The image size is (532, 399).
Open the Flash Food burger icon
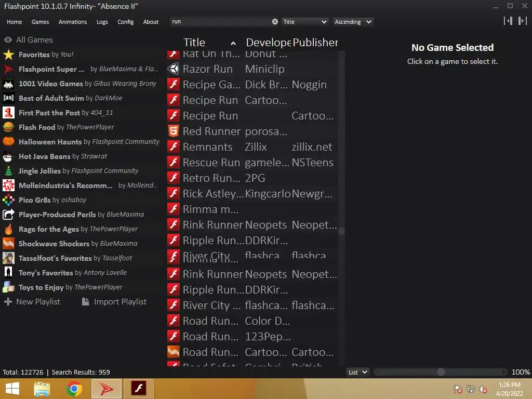[8, 127]
